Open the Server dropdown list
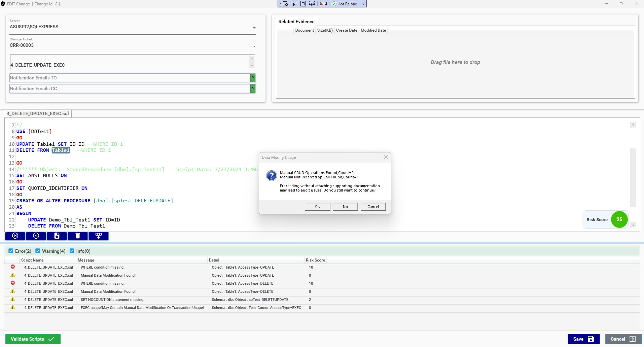This screenshot has width=644, height=347. click(x=254, y=28)
